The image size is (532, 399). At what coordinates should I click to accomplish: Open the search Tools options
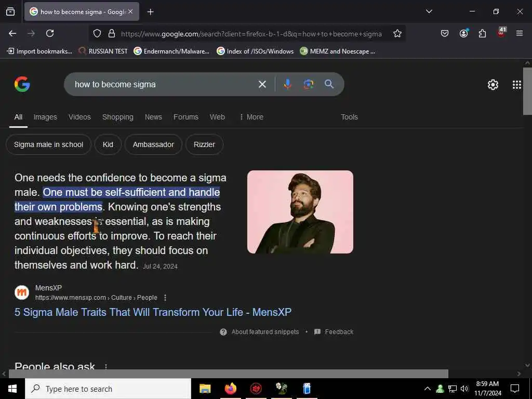pos(349,117)
